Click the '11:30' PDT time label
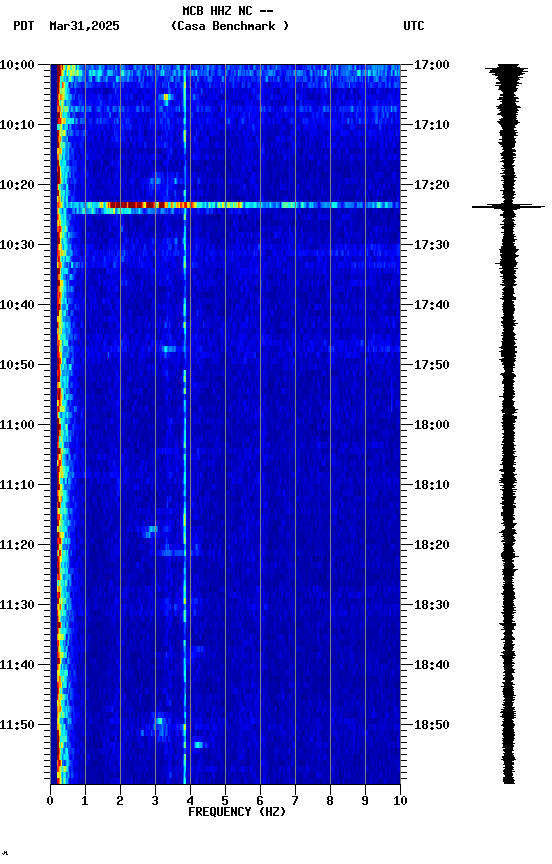This screenshot has width=552, height=864. point(17,605)
